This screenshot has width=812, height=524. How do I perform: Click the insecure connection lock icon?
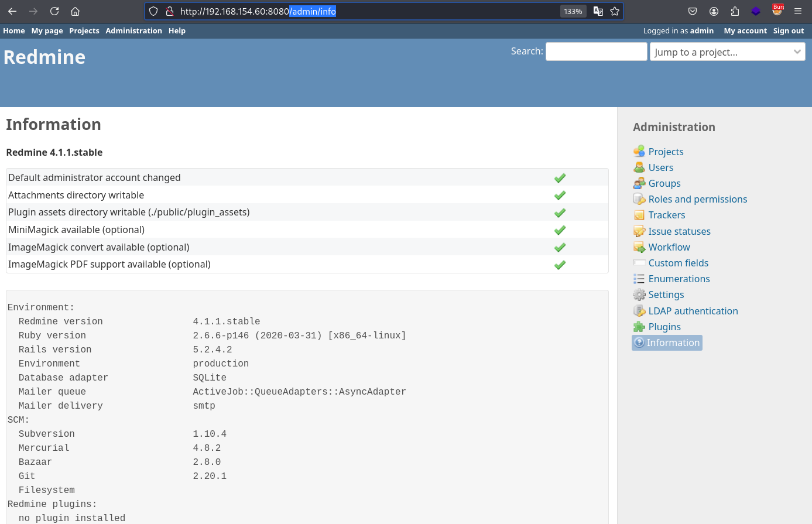point(170,11)
